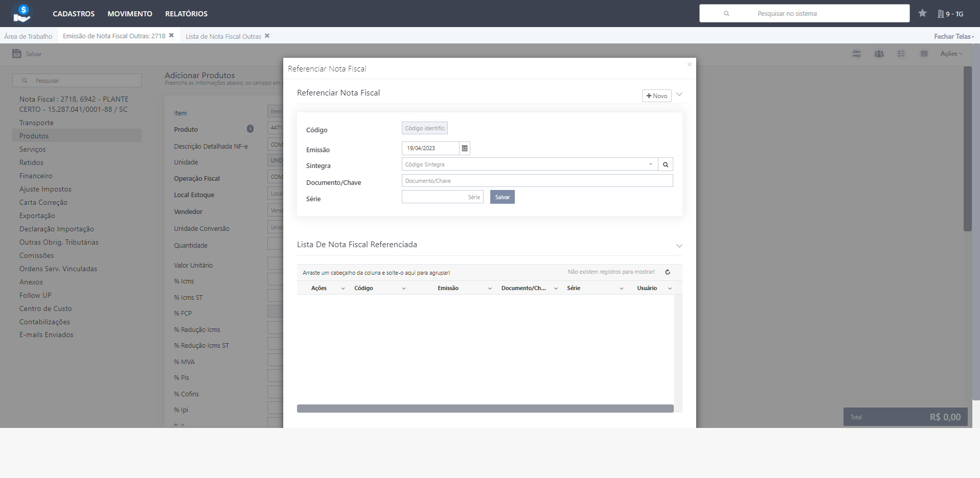Click the Novo button
The width and height of the screenshot is (980, 478).
657,95
